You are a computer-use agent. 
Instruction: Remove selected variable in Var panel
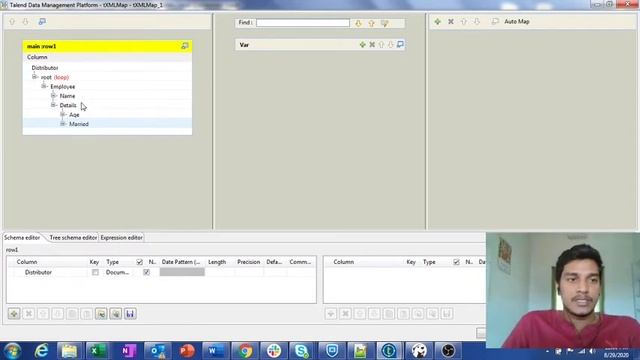point(372,44)
